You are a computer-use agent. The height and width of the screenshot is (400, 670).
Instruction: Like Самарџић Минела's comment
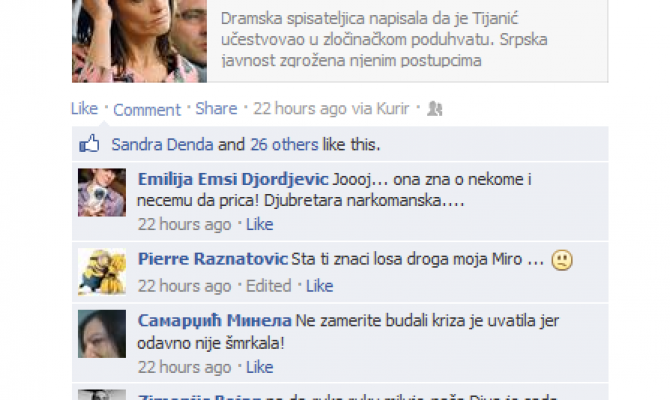[259, 367]
